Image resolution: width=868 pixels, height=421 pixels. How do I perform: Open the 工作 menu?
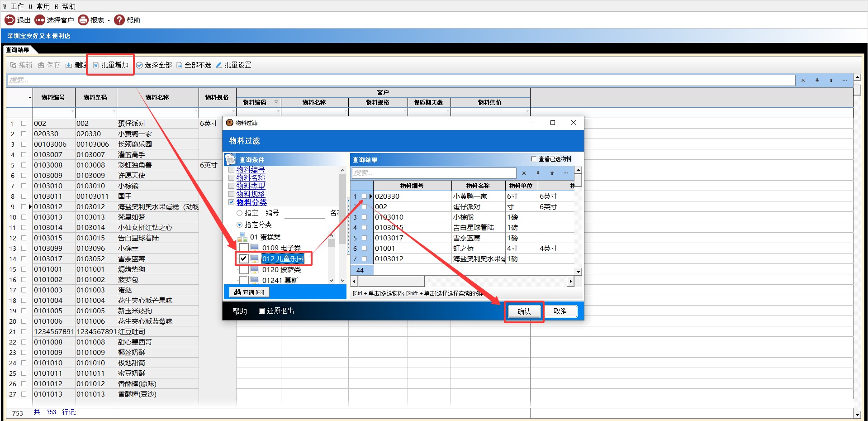14,6
